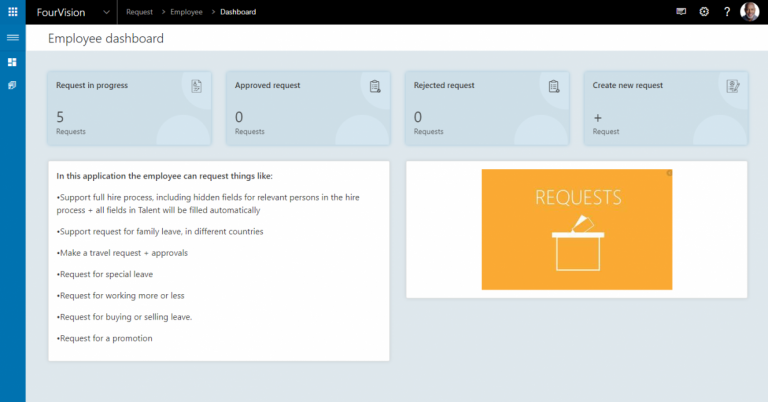Click the Approved request clipboard icon
The height and width of the screenshot is (402, 768).
tap(375, 86)
